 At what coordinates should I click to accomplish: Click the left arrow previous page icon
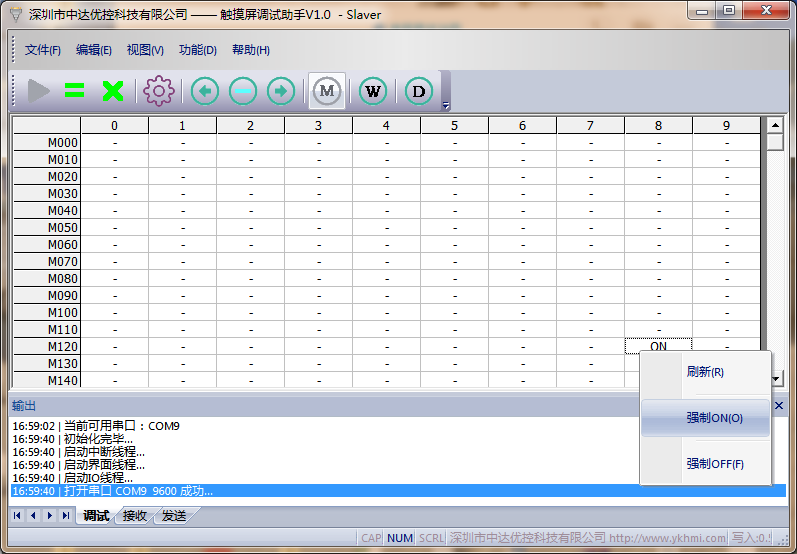point(205,92)
